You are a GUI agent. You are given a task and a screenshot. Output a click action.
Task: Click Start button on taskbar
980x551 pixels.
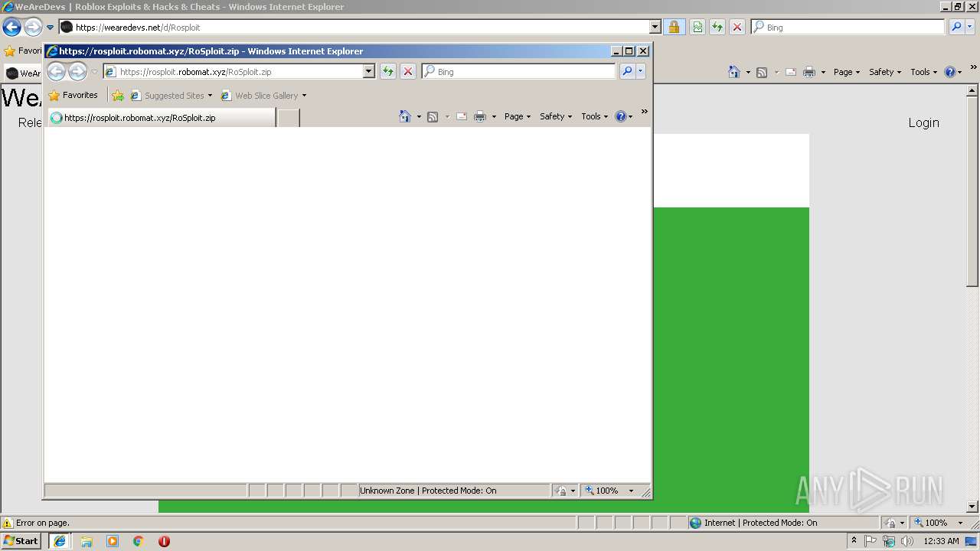(x=21, y=541)
